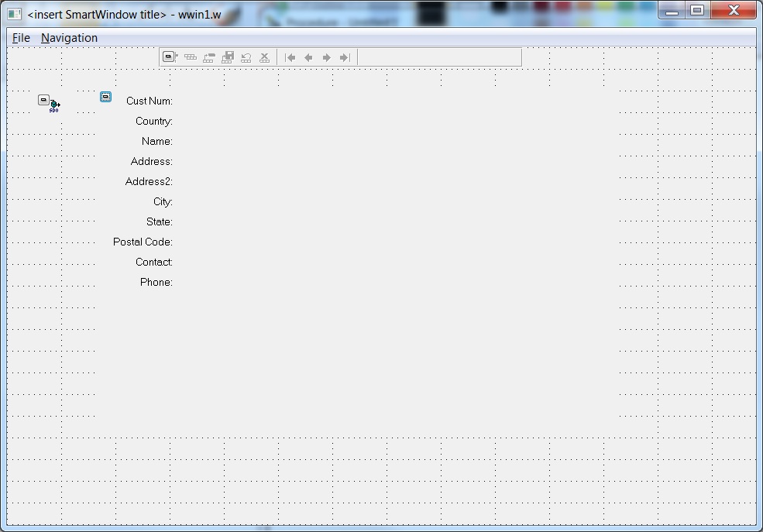
Task: Select the SmartToolbar object icon
Action: tap(170, 57)
